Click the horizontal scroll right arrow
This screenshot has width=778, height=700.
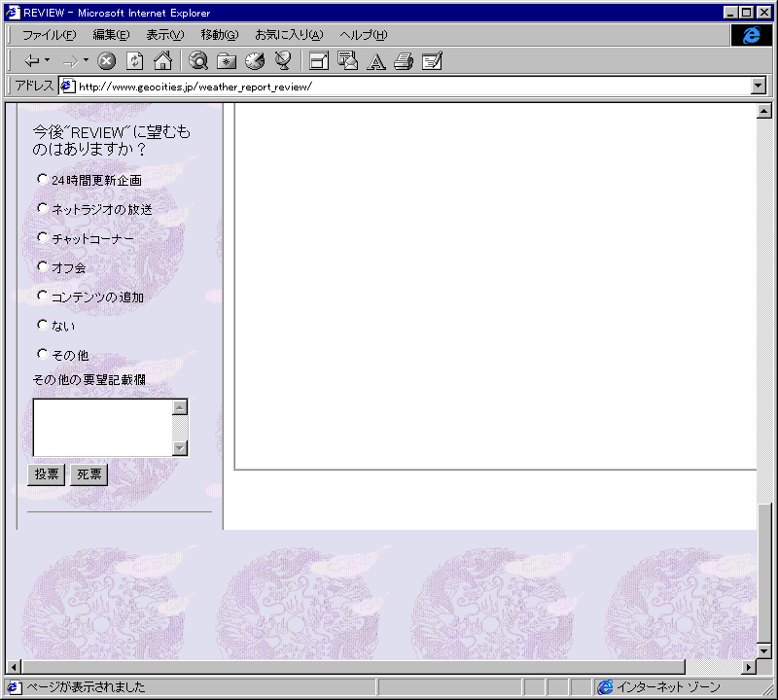coord(749,667)
